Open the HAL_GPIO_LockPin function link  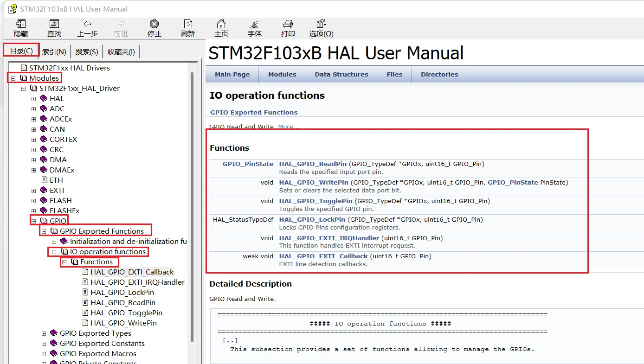coord(312,219)
